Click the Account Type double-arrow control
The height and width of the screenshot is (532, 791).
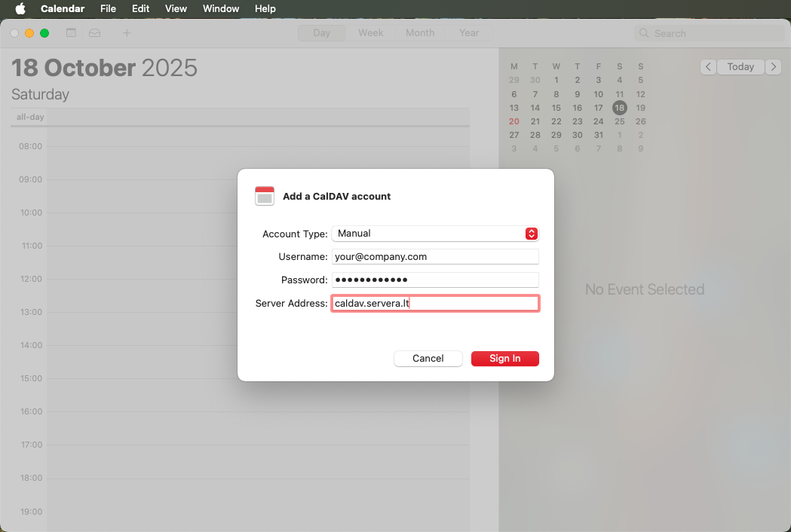[x=532, y=234]
